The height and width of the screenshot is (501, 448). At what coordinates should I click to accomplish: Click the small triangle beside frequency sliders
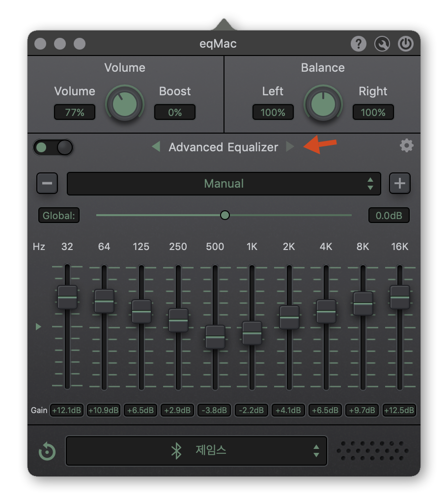38,327
